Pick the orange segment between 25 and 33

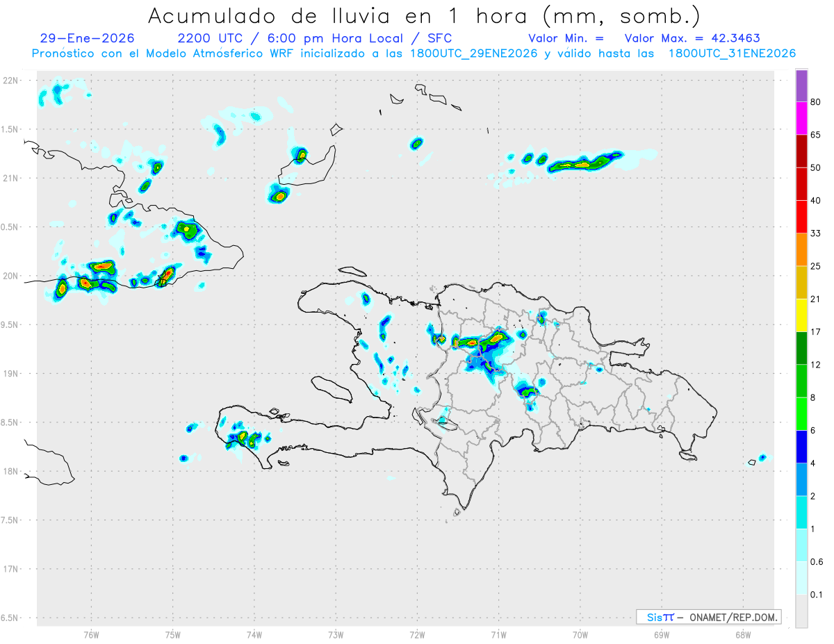pos(801,249)
